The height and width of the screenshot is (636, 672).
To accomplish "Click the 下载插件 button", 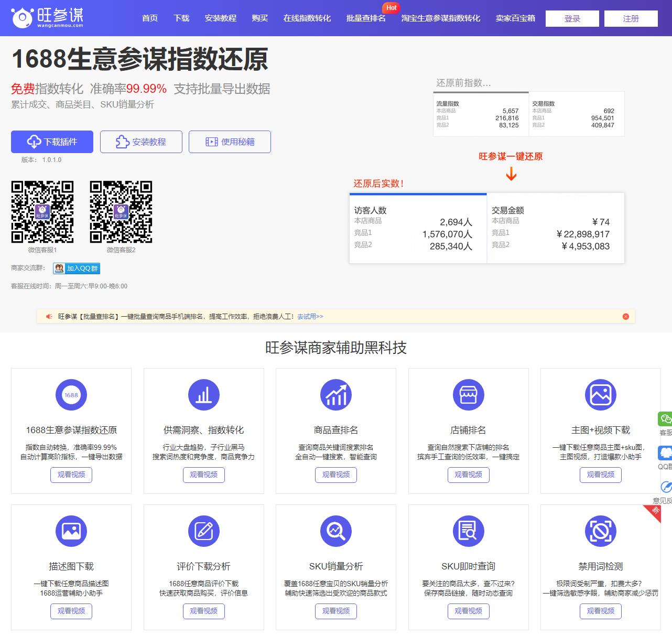I will coord(52,142).
